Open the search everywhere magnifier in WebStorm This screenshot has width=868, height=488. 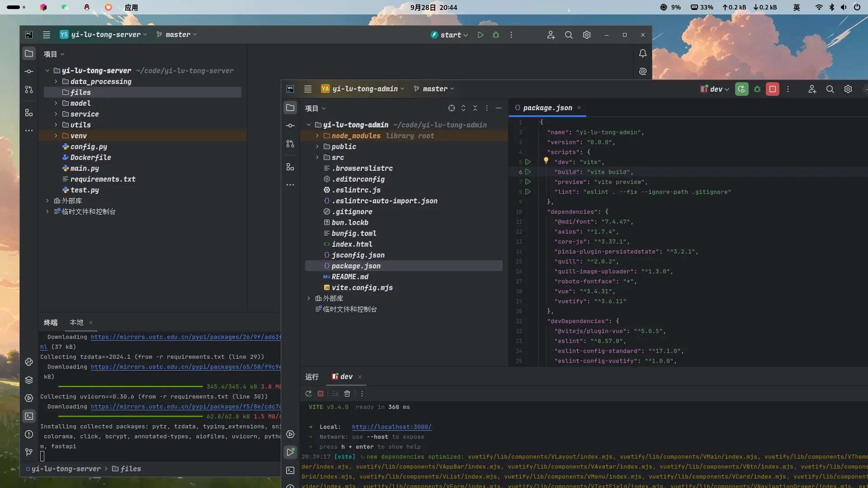pyautogui.click(x=830, y=89)
